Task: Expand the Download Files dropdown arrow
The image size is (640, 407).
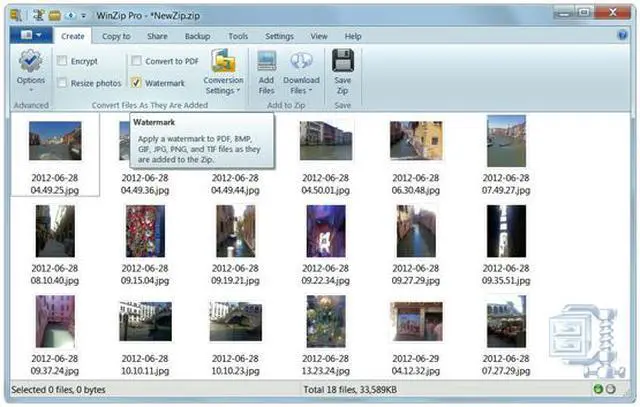Action: point(310,91)
